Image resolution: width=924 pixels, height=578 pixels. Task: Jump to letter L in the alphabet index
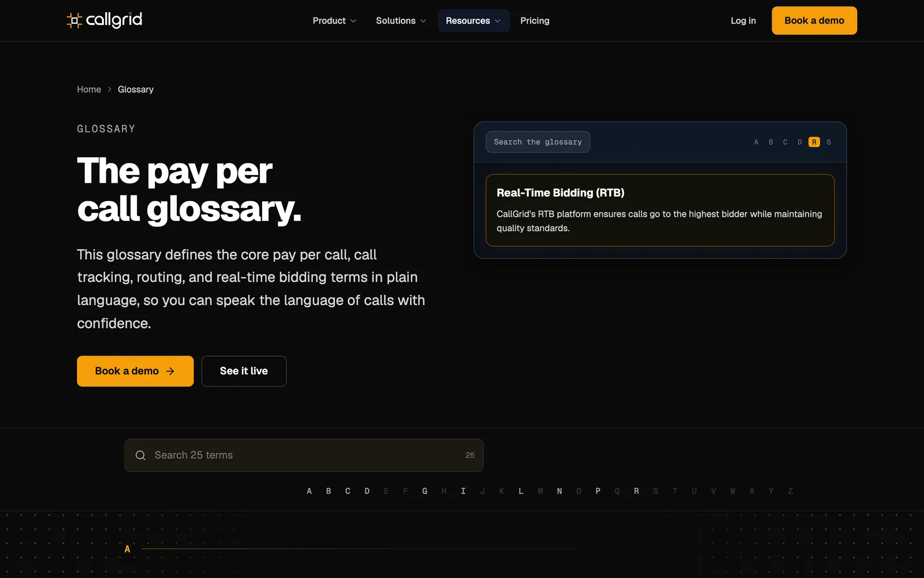click(521, 491)
